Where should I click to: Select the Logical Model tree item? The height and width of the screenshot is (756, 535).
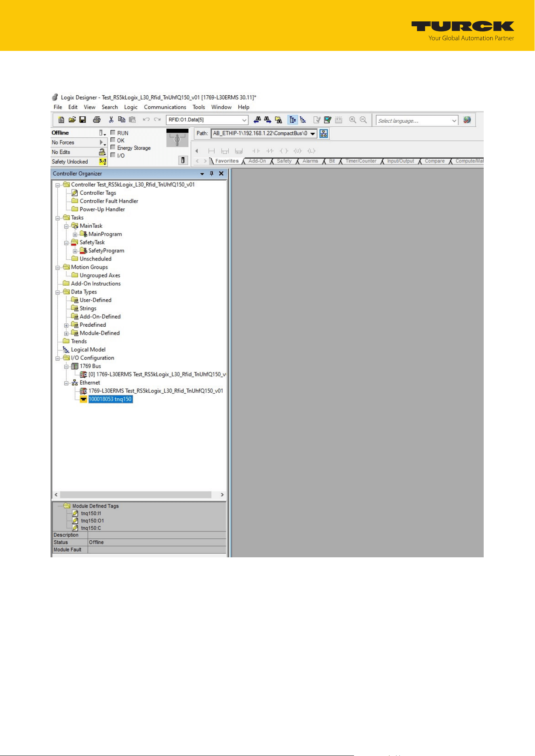[88, 350]
